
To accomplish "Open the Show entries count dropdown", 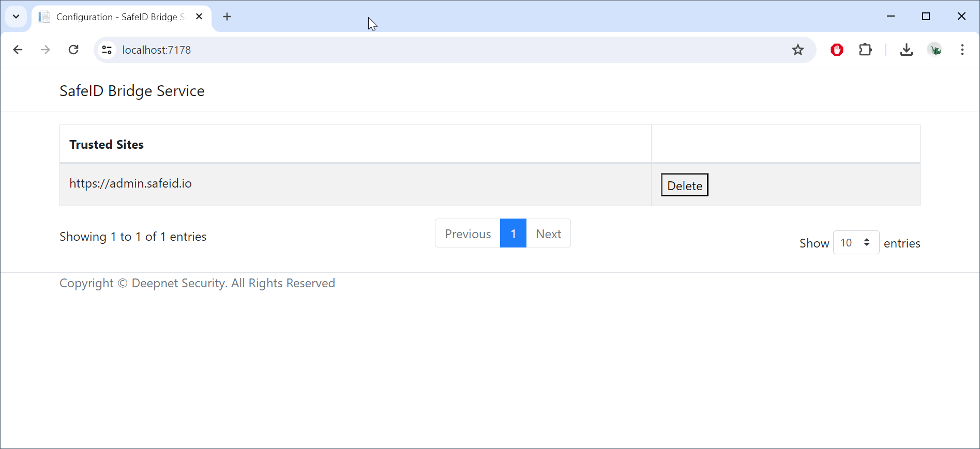I will pos(855,243).
